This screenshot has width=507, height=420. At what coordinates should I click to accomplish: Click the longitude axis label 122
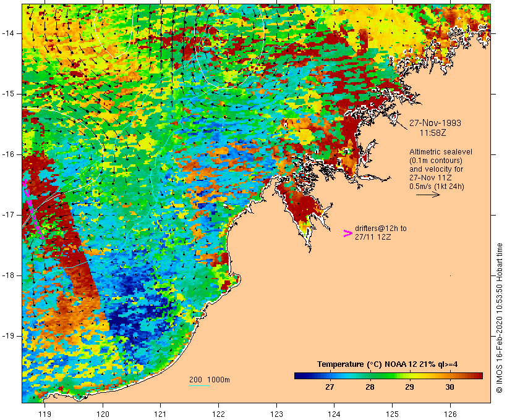click(219, 414)
